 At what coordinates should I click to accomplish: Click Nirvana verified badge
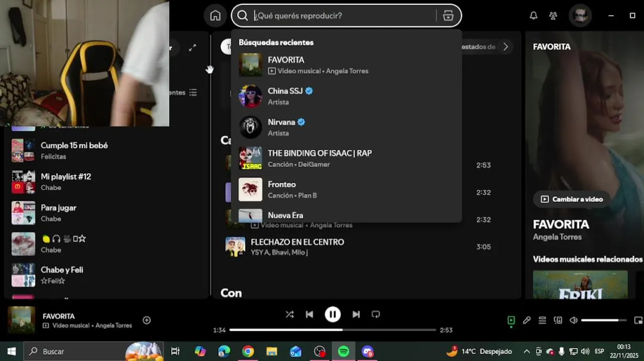point(301,122)
